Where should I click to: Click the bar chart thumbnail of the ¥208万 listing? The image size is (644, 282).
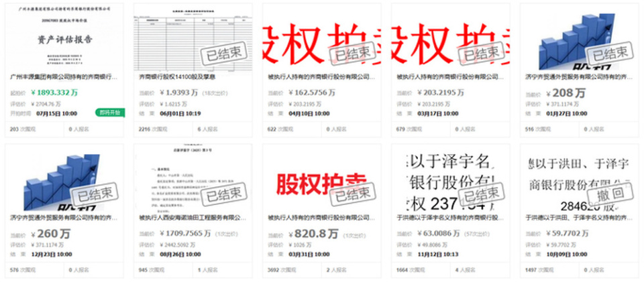(580, 38)
